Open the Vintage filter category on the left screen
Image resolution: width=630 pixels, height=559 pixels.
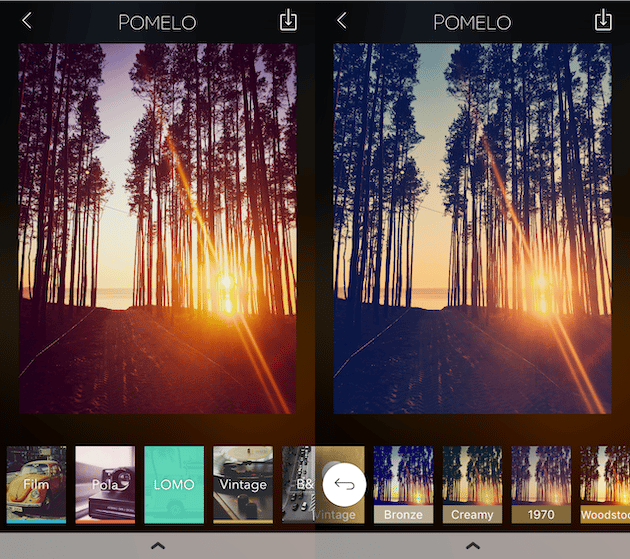[x=243, y=485]
